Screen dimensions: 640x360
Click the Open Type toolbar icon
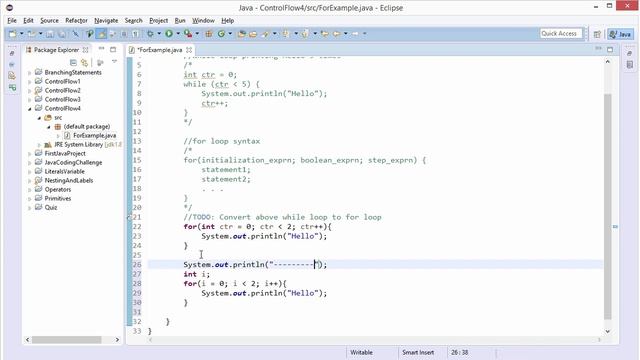[241, 34]
